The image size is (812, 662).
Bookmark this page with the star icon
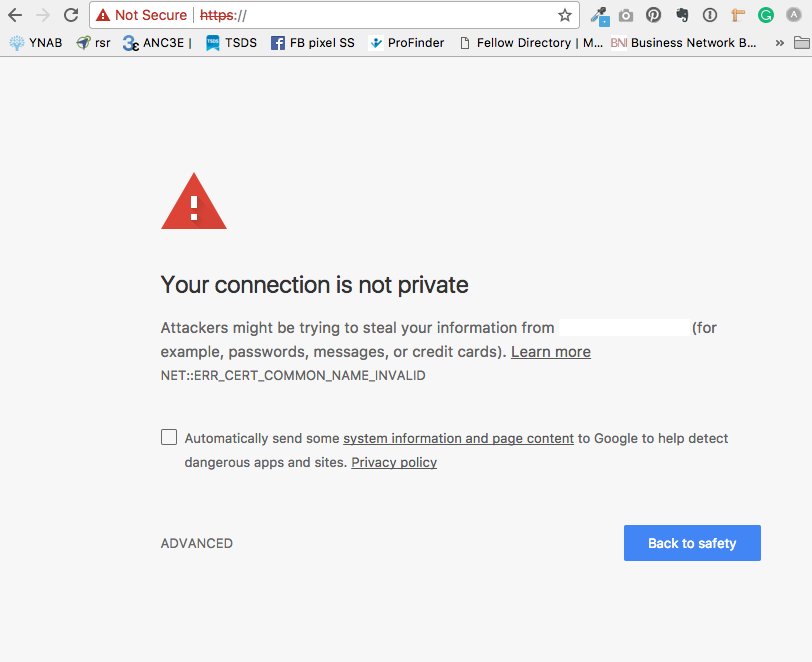[x=564, y=15]
